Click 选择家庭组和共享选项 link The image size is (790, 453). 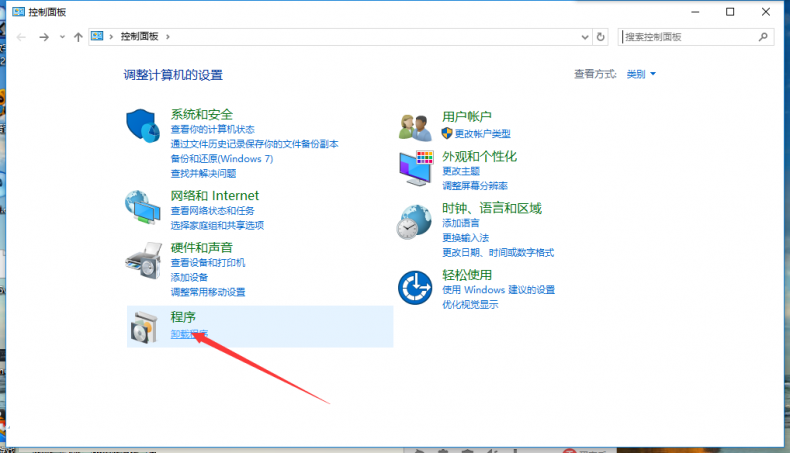tap(217, 225)
